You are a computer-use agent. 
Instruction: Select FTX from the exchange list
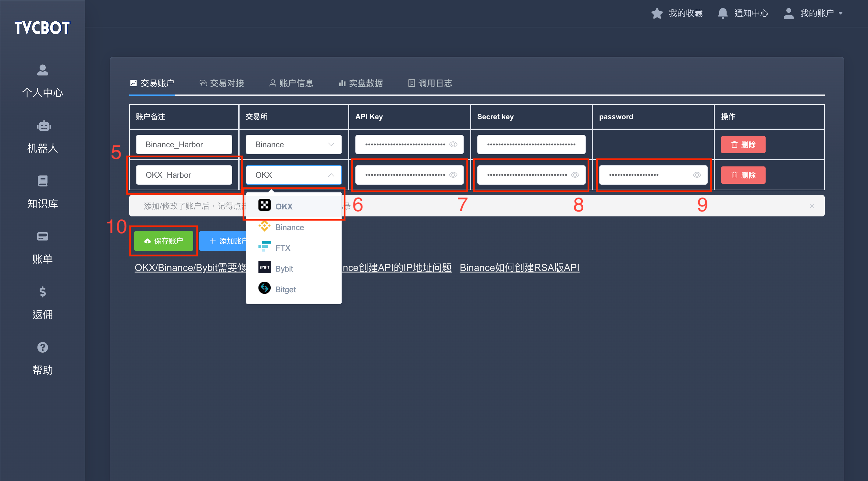coord(293,248)
